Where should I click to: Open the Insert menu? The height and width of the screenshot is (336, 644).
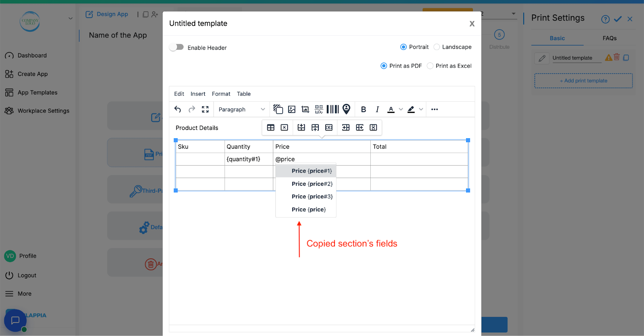(198, 94)
